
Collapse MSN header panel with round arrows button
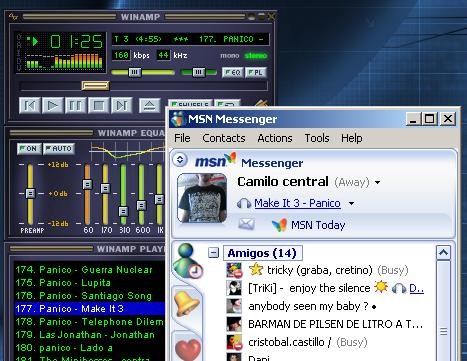(x=180, y=159)
